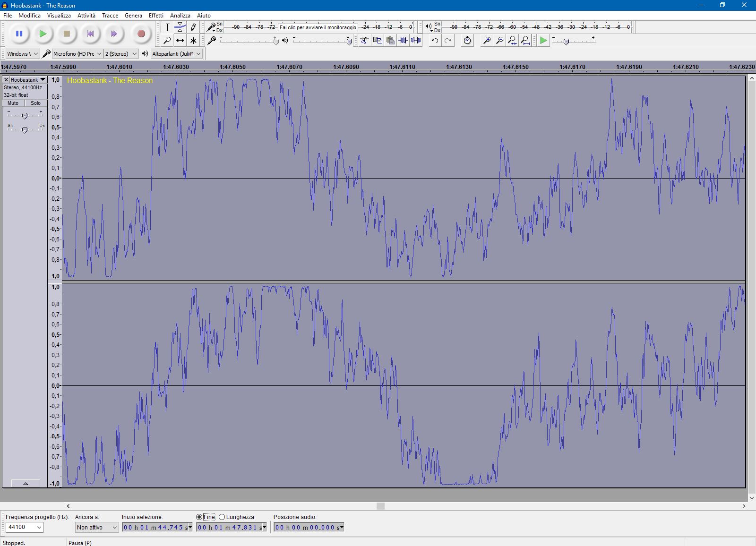Image resolution: width=756 pixels, height=546 pixels.
Task: Open the Attività menu
Action: [86, 16]
